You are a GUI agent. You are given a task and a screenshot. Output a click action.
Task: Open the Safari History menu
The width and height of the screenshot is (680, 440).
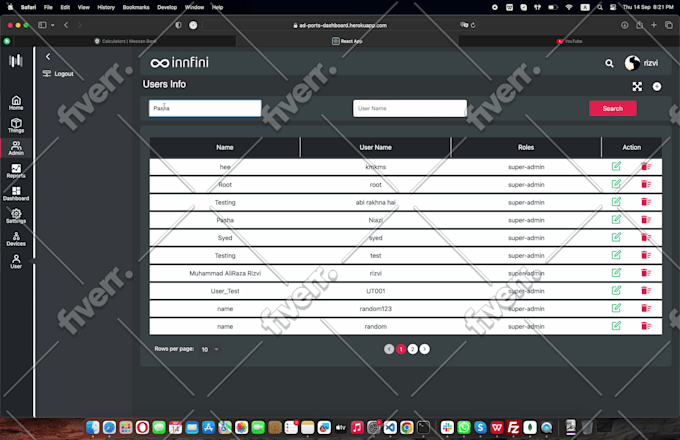click(x=106, y=7)
